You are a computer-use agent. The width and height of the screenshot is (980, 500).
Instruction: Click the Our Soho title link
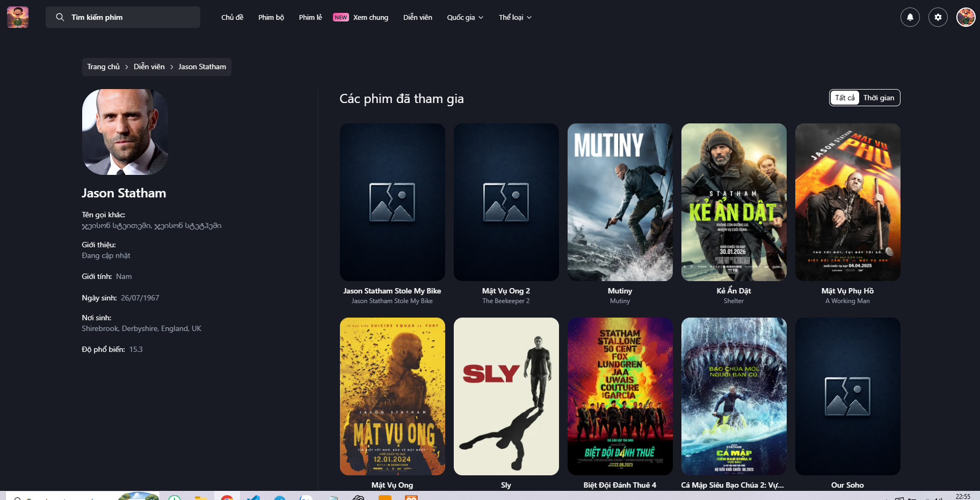pyautogui.click(x=847, y=485)
